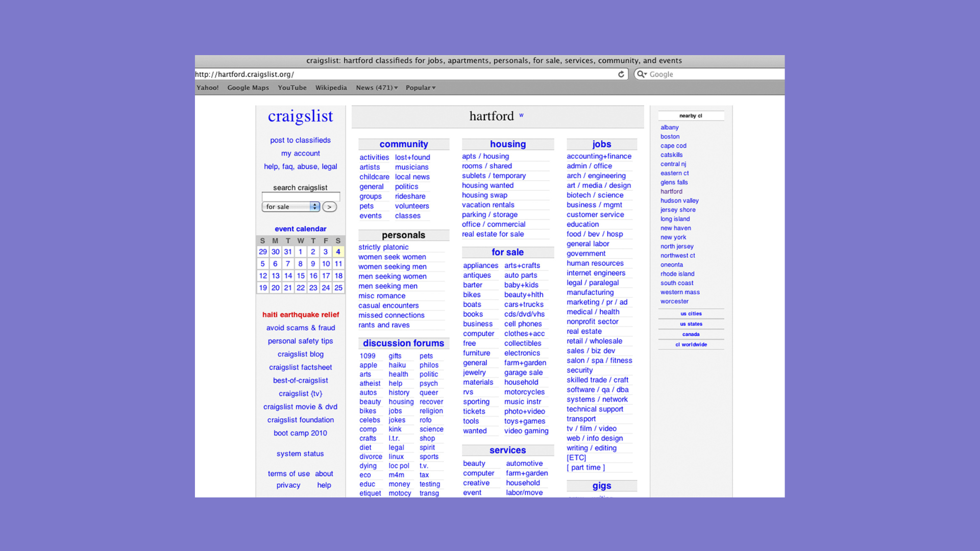The image size is (980, 551).
Task: Open the YouTube bookmark
Action: click(292, 87)
